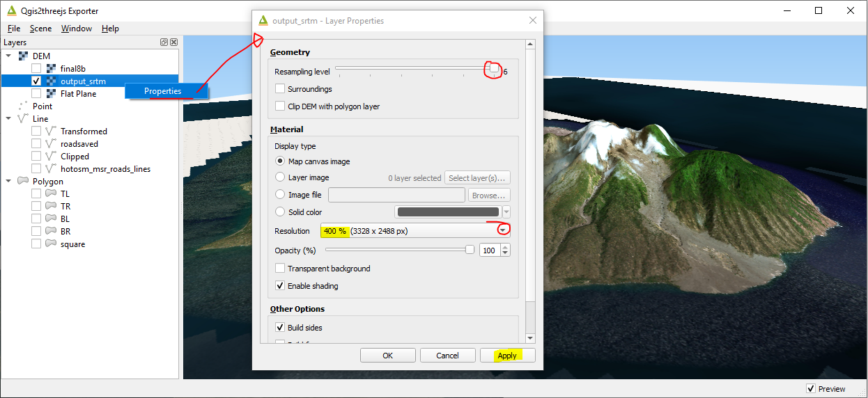Click the final8b raster layer icon

[x=51, y=69]
